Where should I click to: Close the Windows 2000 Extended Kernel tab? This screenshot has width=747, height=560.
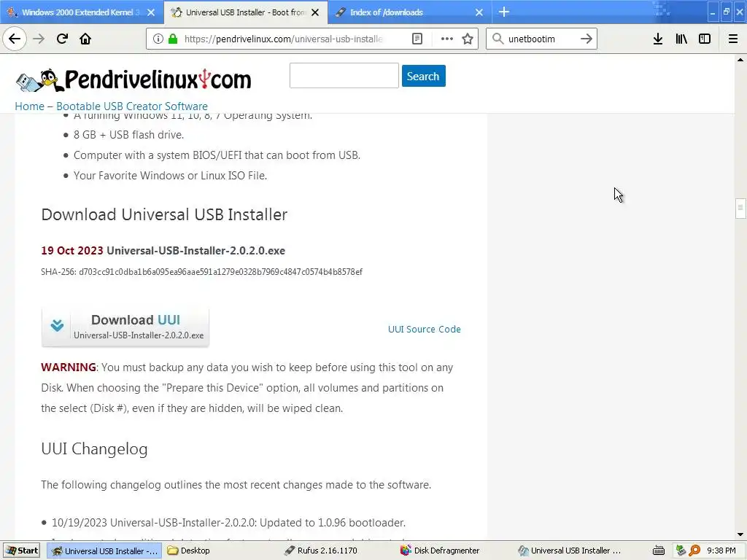151,12
